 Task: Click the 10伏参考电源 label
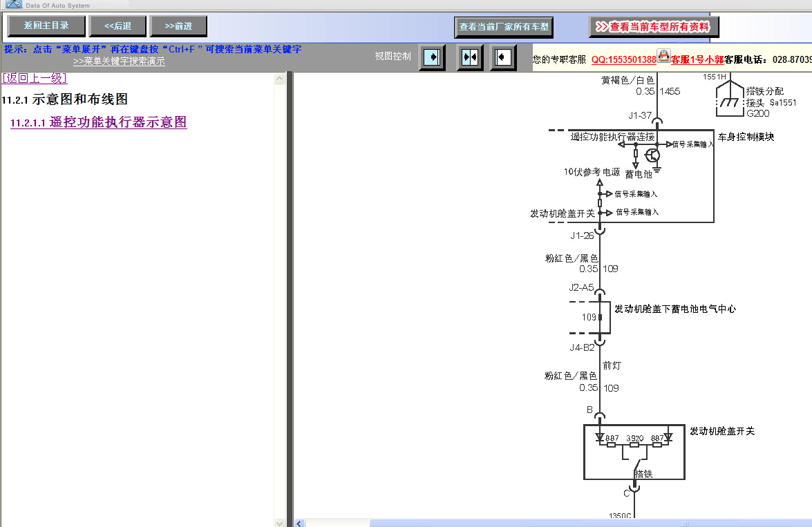coord(592,172)
